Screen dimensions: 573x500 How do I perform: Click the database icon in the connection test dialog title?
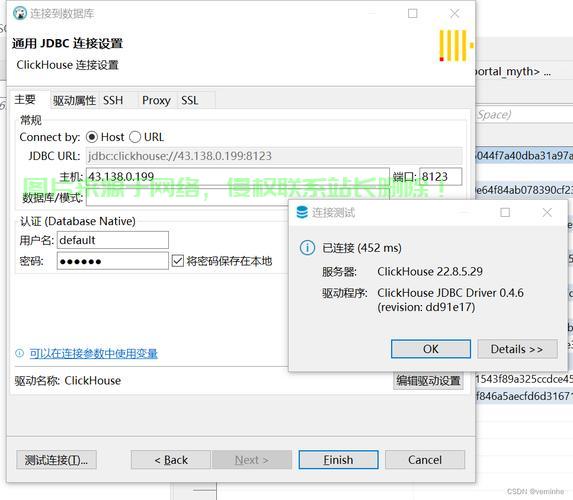[x=302, y=212]
